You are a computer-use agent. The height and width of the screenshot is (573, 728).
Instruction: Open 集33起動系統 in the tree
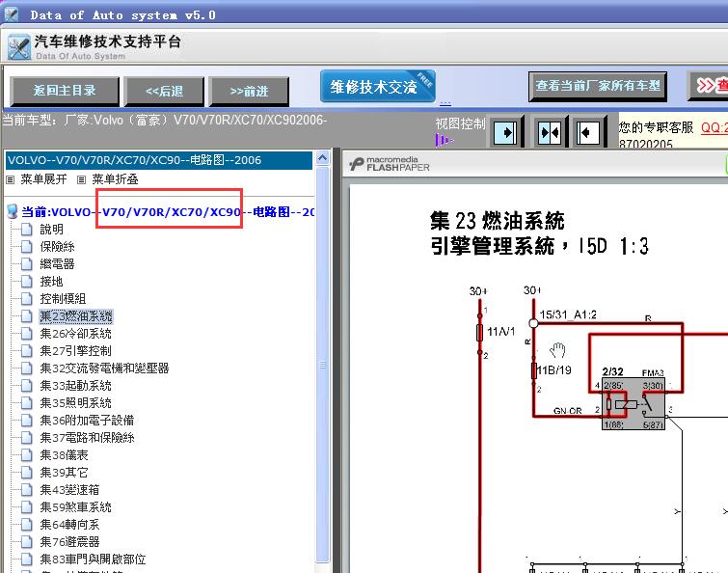point(75,386)
